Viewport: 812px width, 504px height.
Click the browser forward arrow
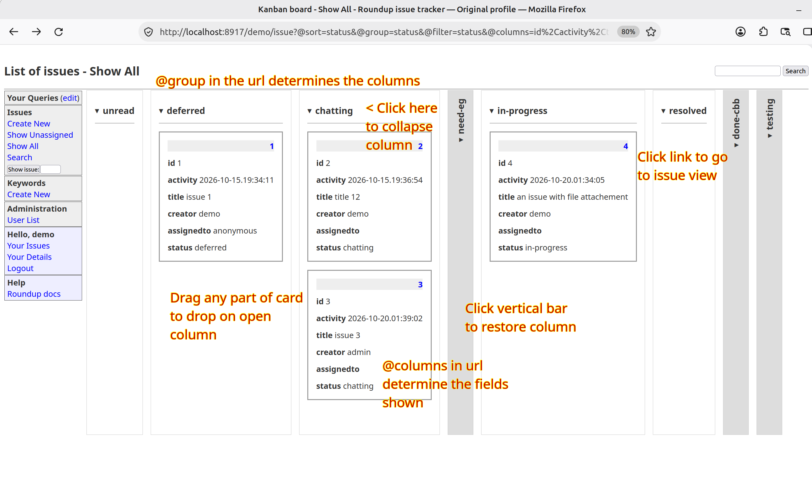pyautogui.click(x=36, y=32)
